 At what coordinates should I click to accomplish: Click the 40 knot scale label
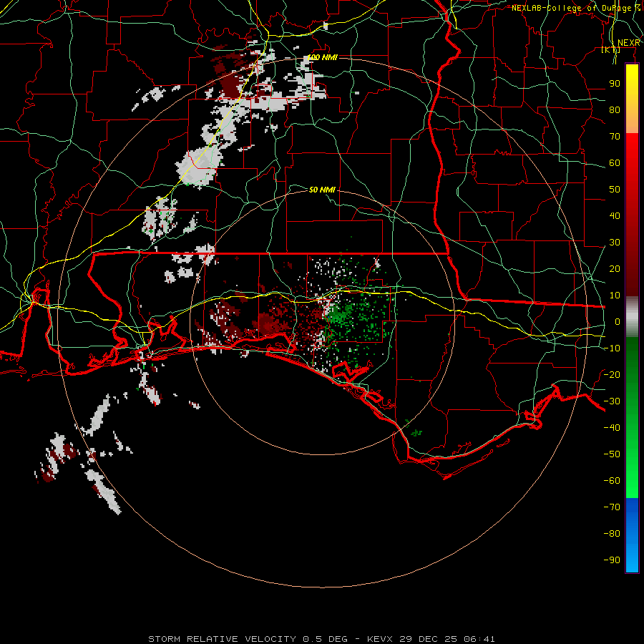click(615, 215)
